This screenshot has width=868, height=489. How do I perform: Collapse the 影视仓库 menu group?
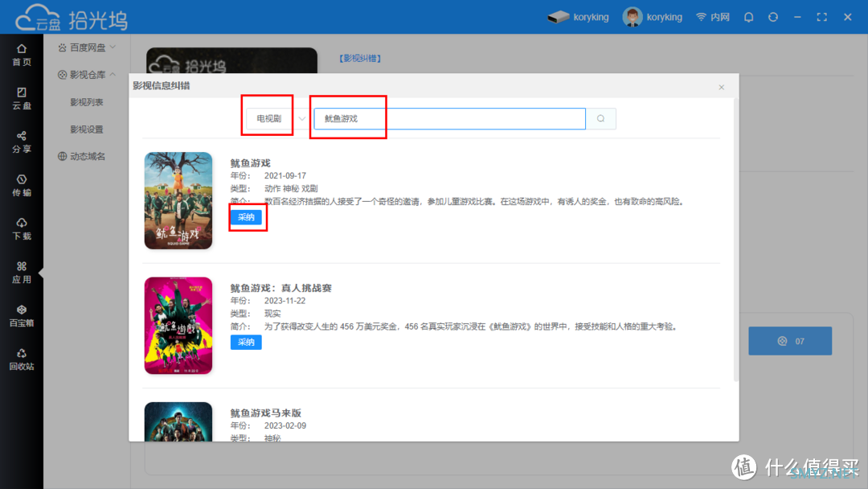point(87,75)
